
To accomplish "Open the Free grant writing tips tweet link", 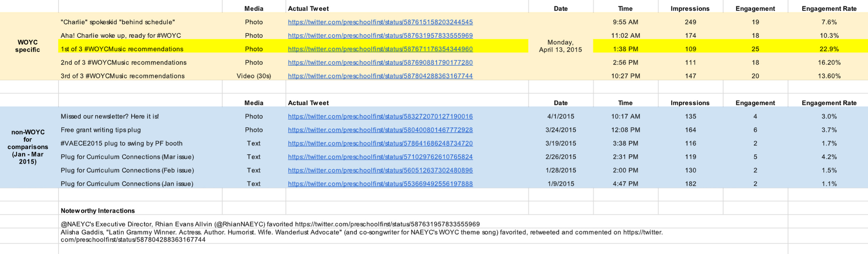I will click(380, 130).
